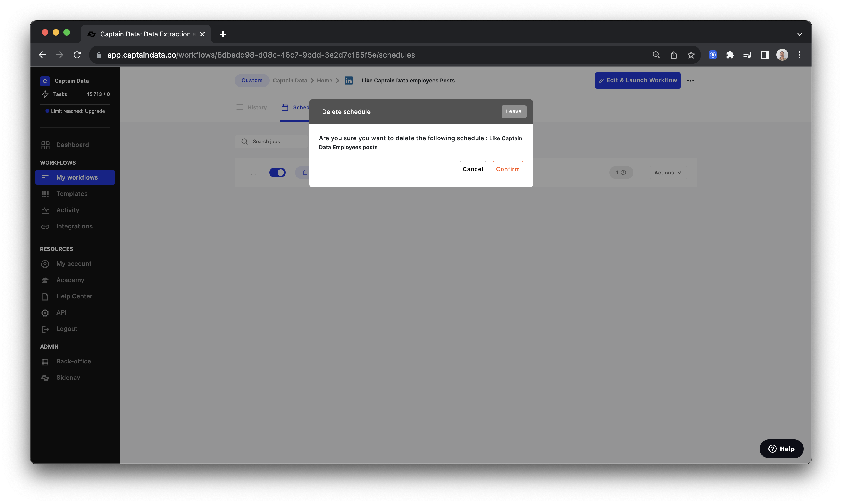Click the Templates grid icon
Screen dimensions: 842x504
(45, 194)
